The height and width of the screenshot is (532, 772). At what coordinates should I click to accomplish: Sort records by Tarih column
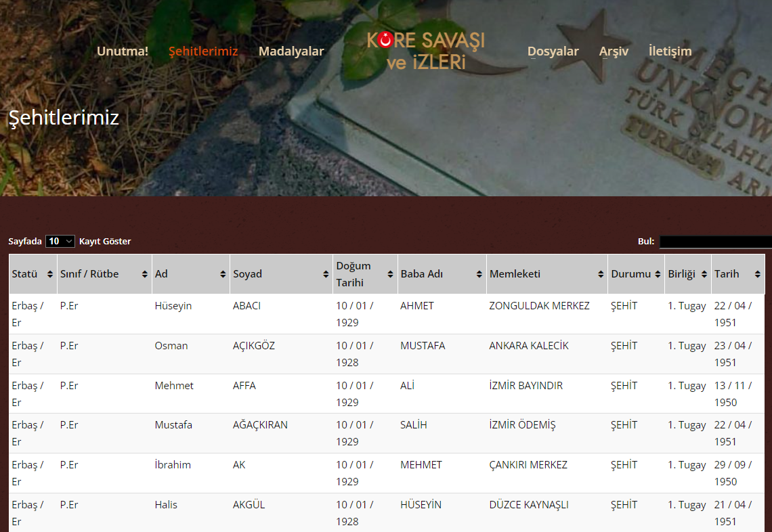758,274
